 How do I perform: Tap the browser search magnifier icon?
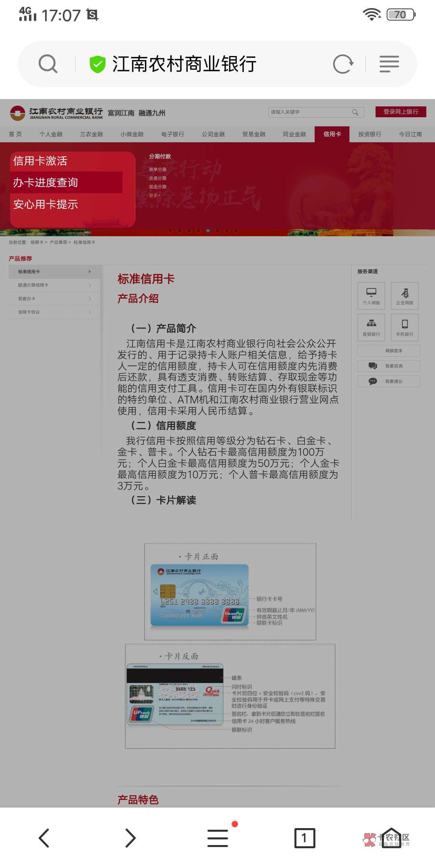48,64
